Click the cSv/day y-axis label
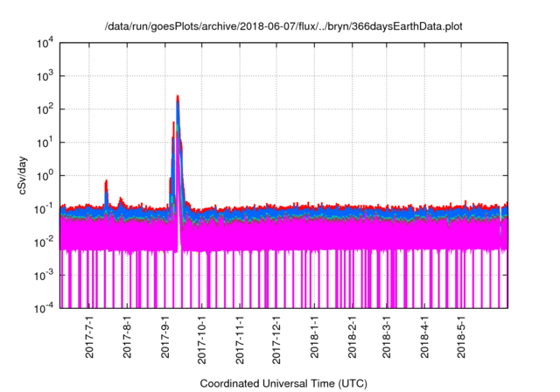This screenshot has height=392, width=560. tap(23, 175)
